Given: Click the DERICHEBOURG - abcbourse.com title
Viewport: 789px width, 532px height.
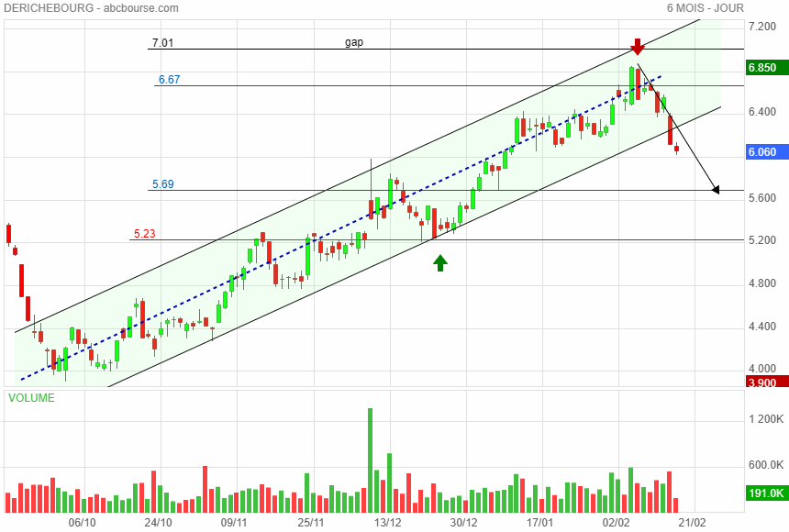Looking at the screenshot, I should coord(91,8).
